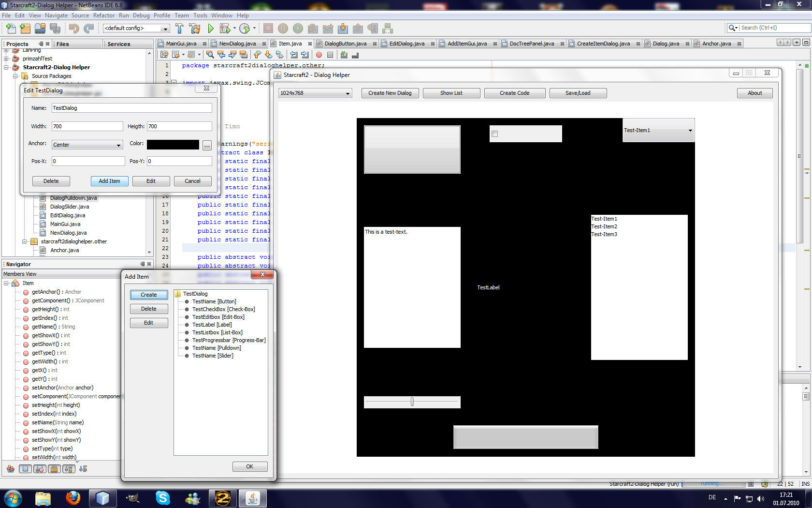Image resolution: width=812 pixels, height=508 pixels.
Task: Click OK in the Add Item dialog
Action: [x=250, y=466]
